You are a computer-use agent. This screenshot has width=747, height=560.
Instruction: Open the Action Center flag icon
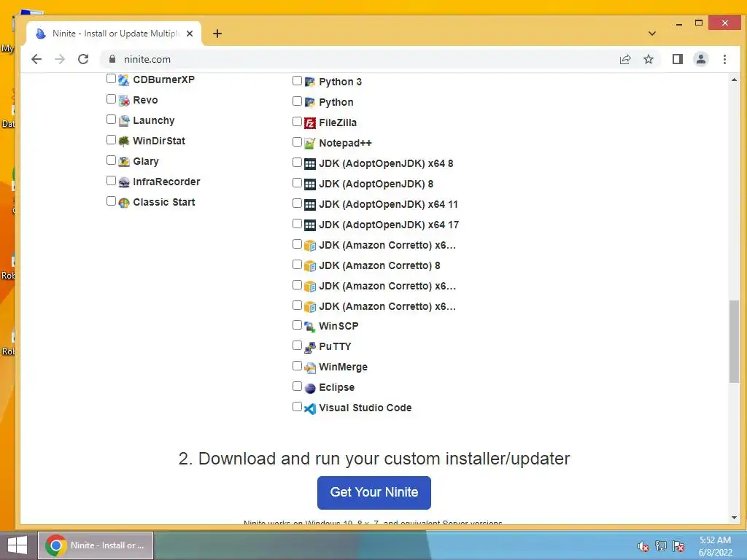coord(678,546)
